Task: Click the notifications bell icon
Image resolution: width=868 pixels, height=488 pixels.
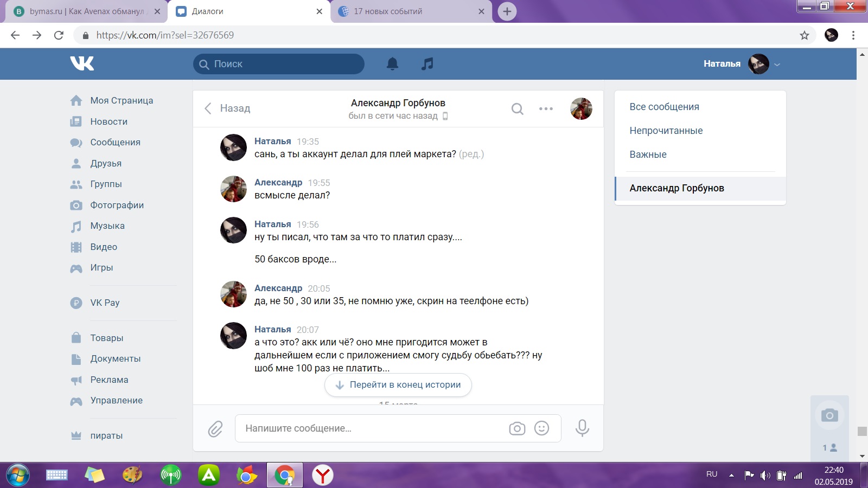Action: pyautogui.click(x=392, y=64)
